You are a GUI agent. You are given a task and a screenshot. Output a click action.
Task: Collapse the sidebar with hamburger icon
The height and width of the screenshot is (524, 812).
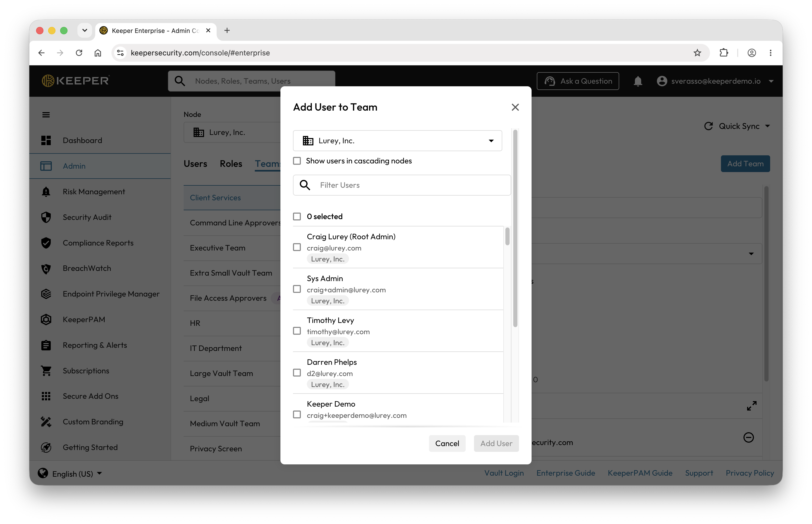click(x=46, y=115)
